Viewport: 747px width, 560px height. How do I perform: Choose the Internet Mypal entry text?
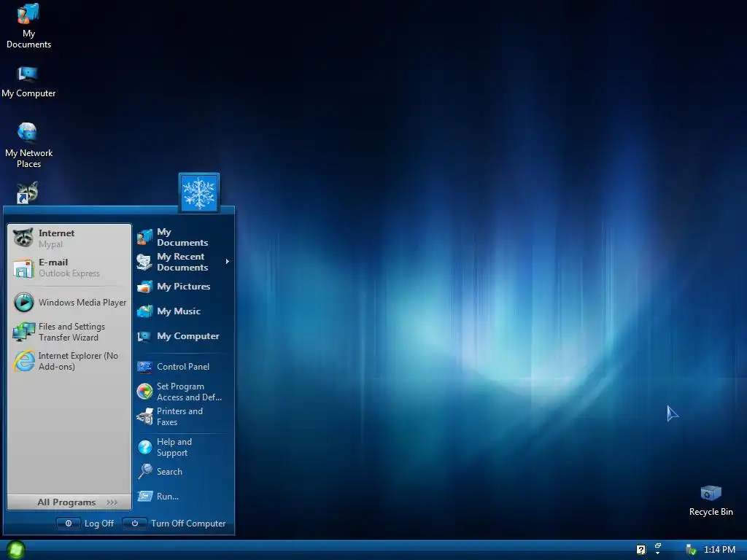click(x=56, y=238)
